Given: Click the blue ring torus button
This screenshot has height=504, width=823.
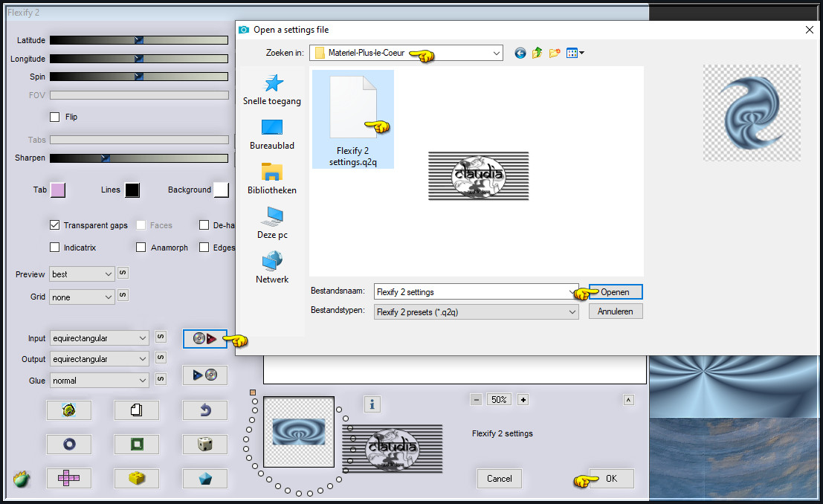Looking at the screenshot, I should click(68, 444).
